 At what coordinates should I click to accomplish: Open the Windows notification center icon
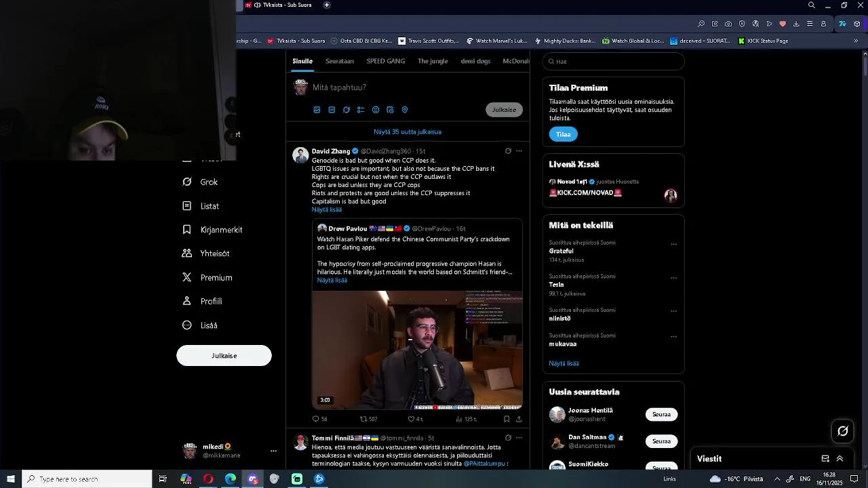coord(854,479)
